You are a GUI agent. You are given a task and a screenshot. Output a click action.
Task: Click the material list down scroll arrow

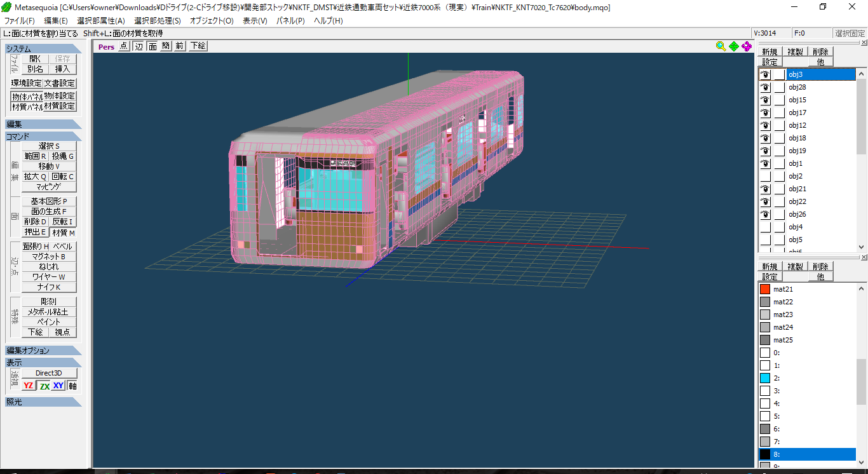[862, 463]
